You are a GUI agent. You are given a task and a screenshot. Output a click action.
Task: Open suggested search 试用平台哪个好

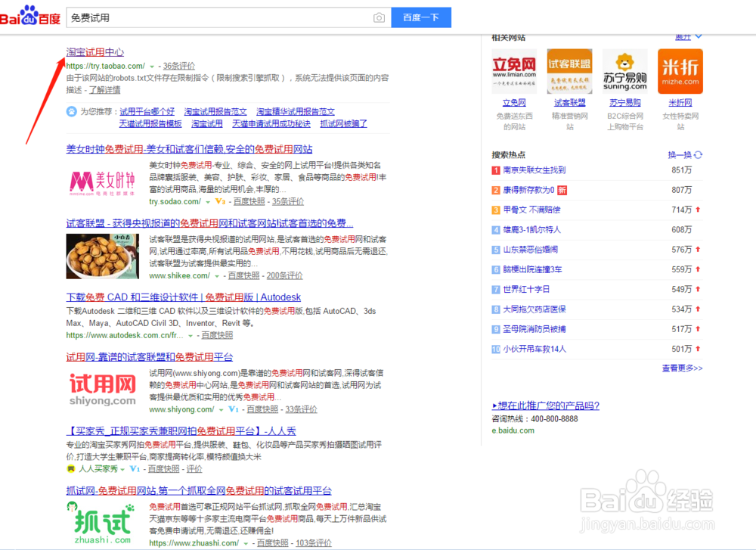[147, 111]
